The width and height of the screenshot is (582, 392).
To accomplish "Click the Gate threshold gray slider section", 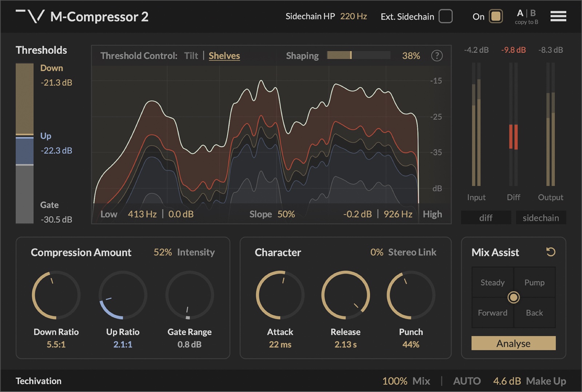I will [24, 194].
